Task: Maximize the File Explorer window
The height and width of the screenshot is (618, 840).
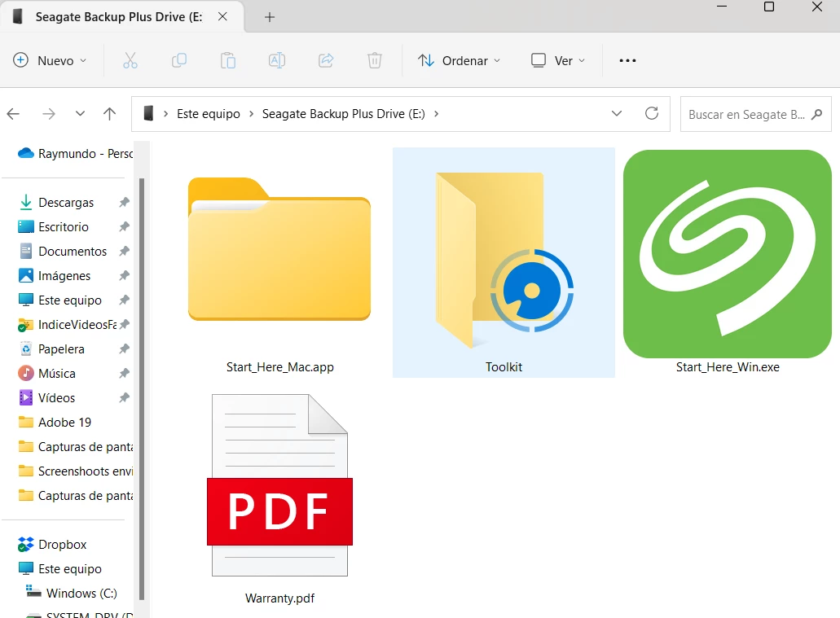Action: coord(769,7)
